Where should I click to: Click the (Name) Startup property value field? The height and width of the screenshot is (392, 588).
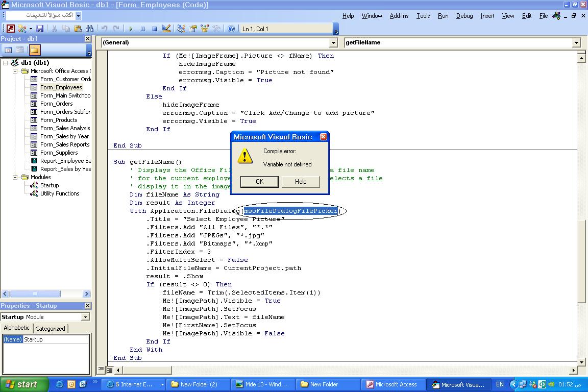[56, 339]
